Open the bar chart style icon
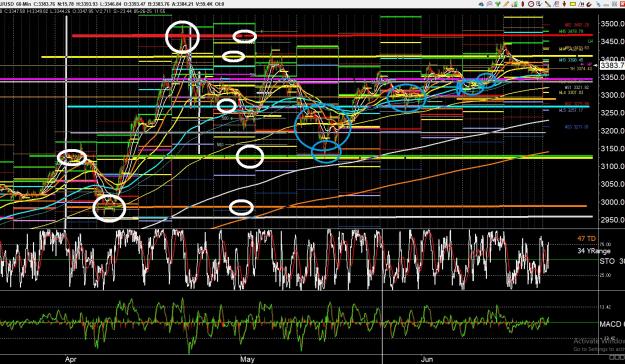This screenshot has height=364, width=625. [515, 4]
